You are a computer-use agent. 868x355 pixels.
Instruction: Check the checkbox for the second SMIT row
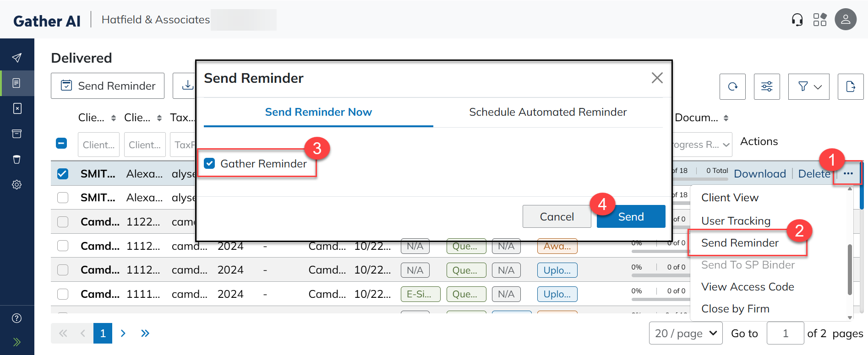coord(63,197)
